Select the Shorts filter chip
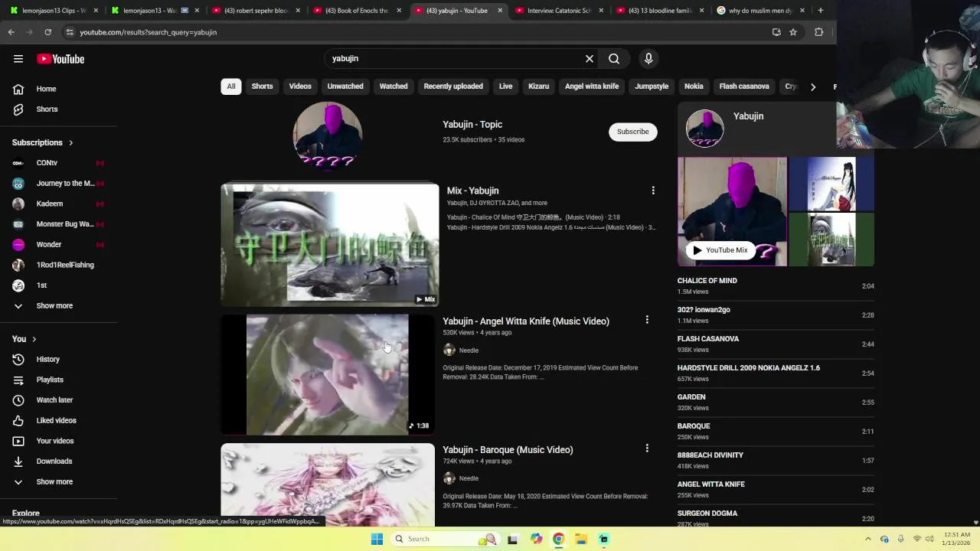Screen dimensions: 980x551 262,86
